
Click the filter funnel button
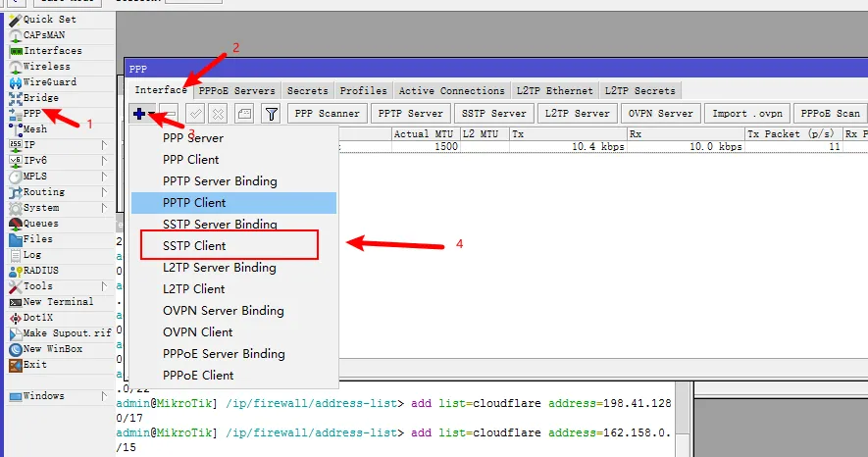click(x=271, y=114)
